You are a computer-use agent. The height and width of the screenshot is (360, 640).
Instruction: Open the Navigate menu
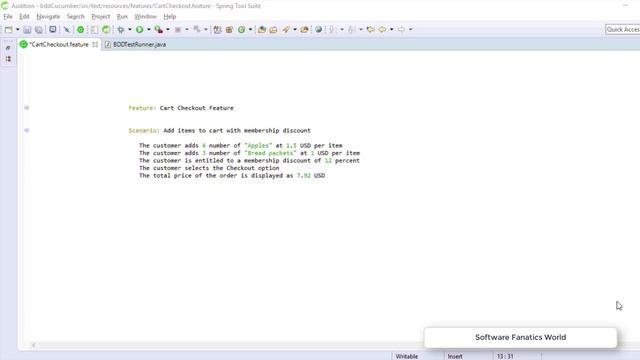coord(48,17)
